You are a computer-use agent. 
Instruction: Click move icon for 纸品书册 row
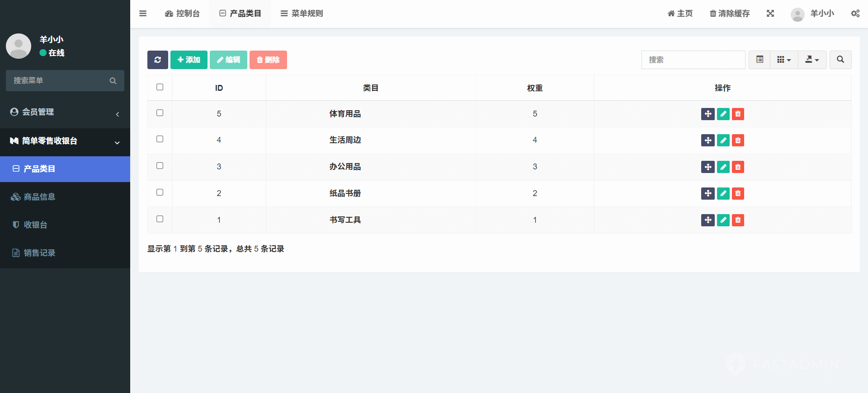(708, 193)
